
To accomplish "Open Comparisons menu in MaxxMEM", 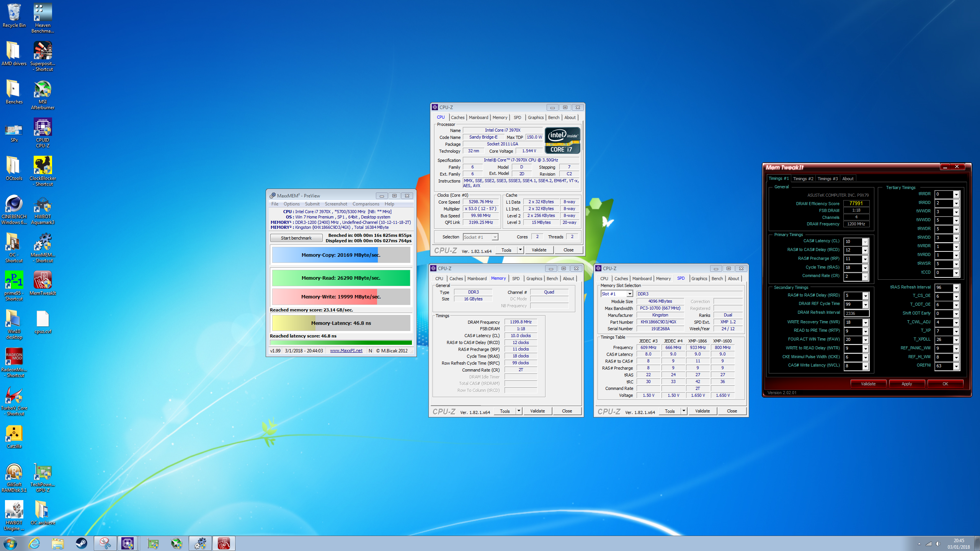I will click(x=366, y=204).
